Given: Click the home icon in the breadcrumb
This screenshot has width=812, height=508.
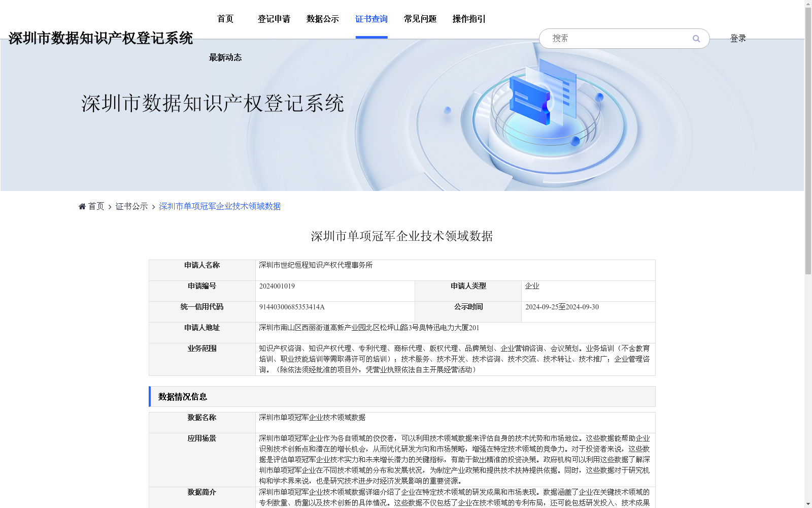Looking at the screenshot, I should pyautogui.click(x=82, y=206).
